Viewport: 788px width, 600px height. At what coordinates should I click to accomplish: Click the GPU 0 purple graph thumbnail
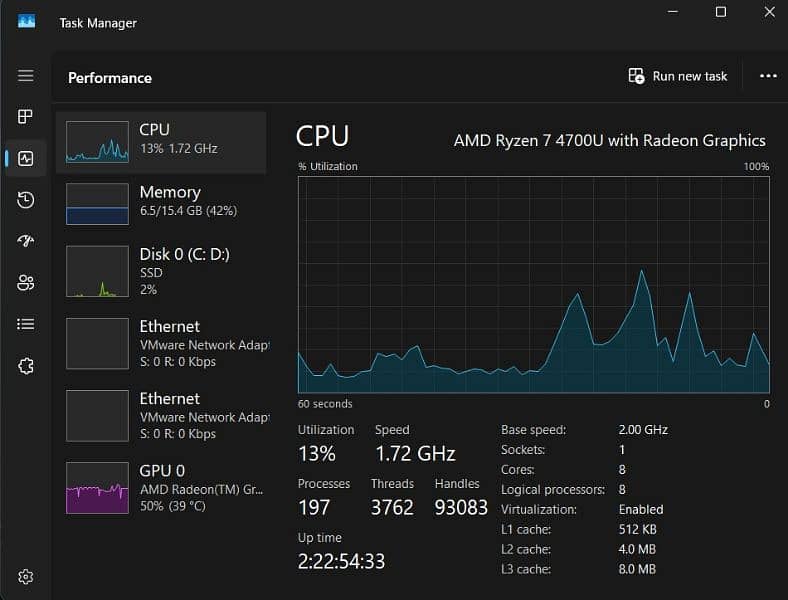[97, 487]
